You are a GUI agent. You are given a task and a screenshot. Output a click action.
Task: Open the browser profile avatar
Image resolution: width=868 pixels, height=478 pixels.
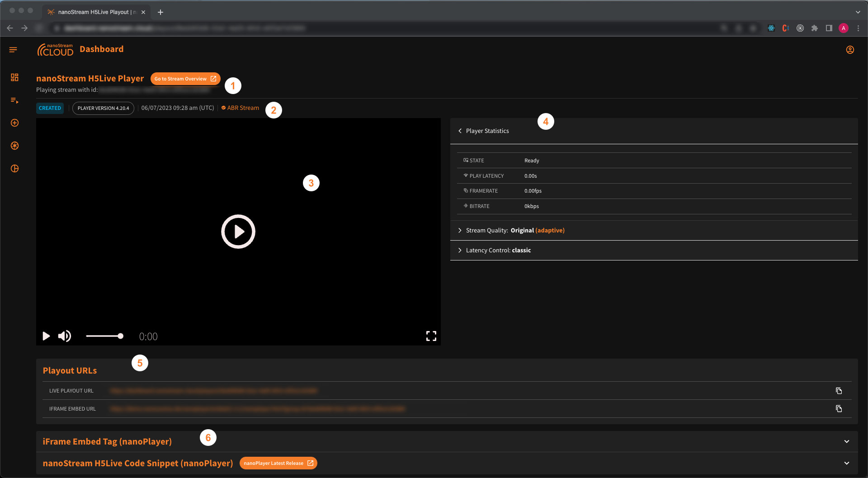tap(844, 28)
